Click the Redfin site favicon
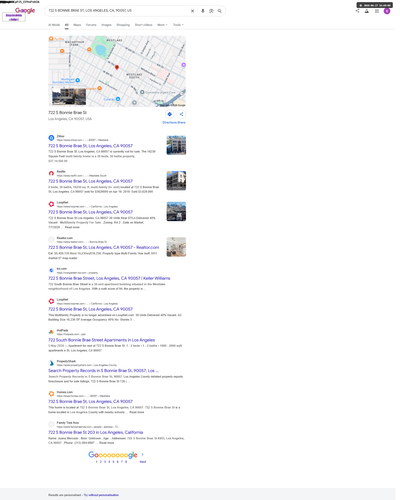 (x=51, y=173)
